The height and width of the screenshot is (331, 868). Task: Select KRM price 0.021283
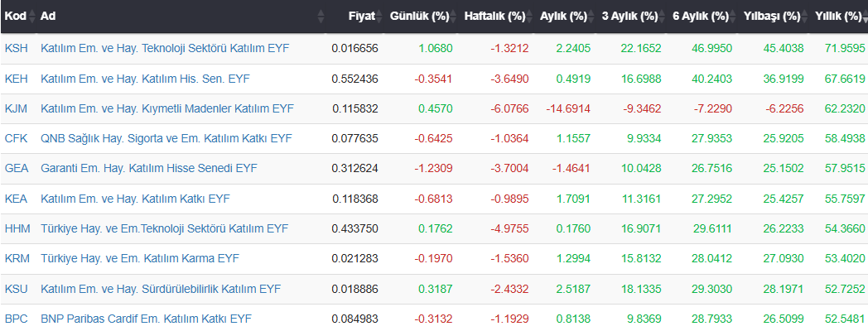point(354,258)
